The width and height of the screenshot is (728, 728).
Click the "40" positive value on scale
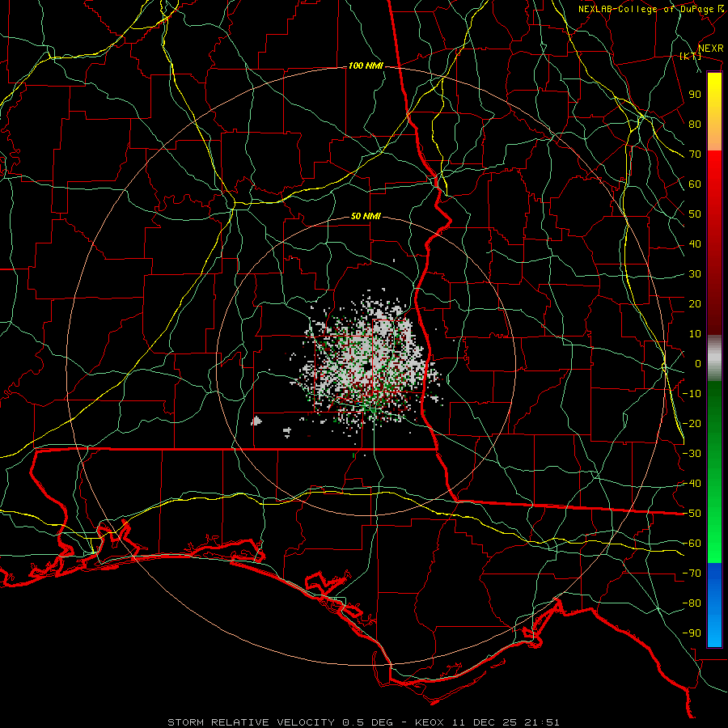click(x=695, y=243)
